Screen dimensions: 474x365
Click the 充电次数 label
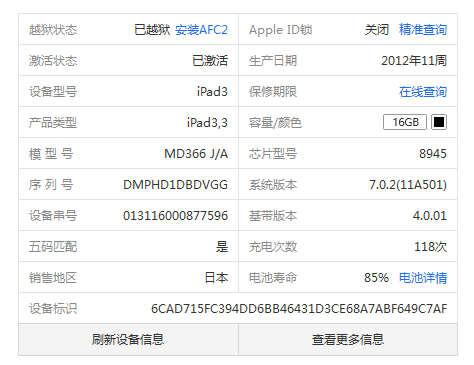(273, 247)
